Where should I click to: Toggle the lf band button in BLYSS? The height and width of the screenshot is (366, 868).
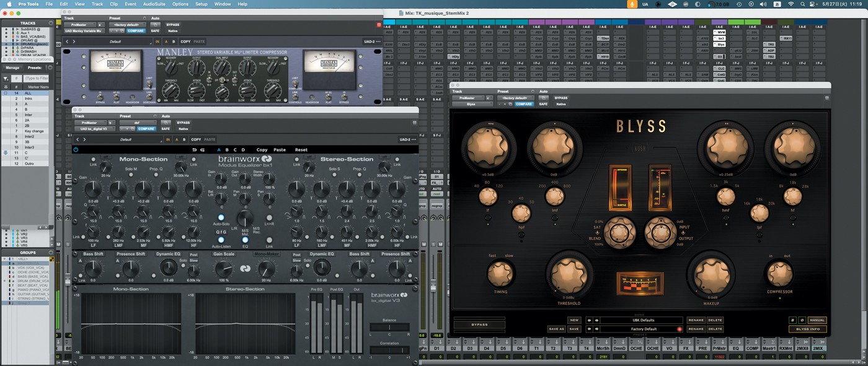[487, 218]
